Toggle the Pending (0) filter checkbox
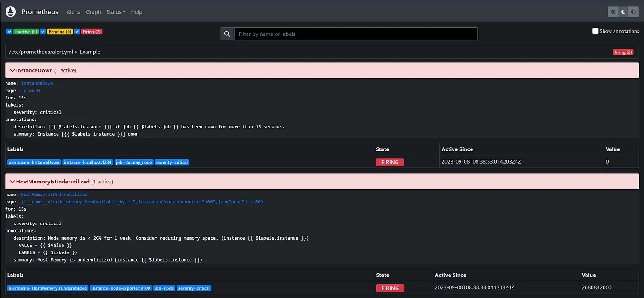The width and height of the screenshot is (644, 298). click(x=43, y=32)
